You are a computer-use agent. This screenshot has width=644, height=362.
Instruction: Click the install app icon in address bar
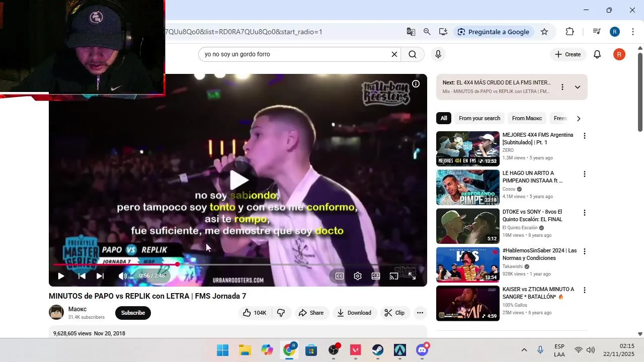point(443,32)
